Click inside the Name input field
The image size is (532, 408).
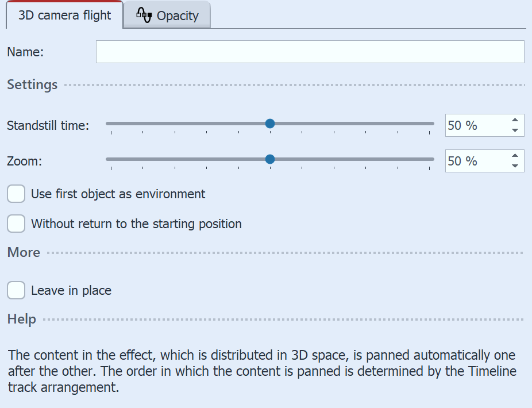tap(310, 51)
